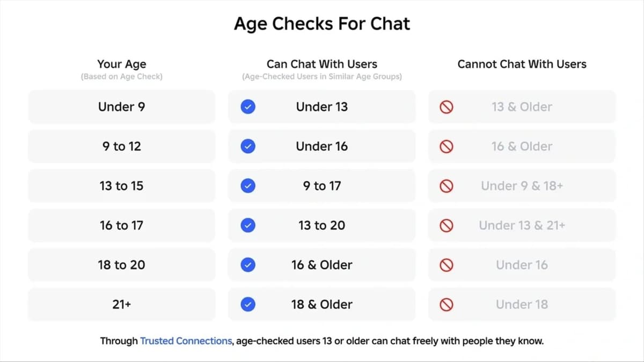Click the blue checkmark beside 18 & Older
Viewport: 644px width, 362px height.
click(248, 305)
